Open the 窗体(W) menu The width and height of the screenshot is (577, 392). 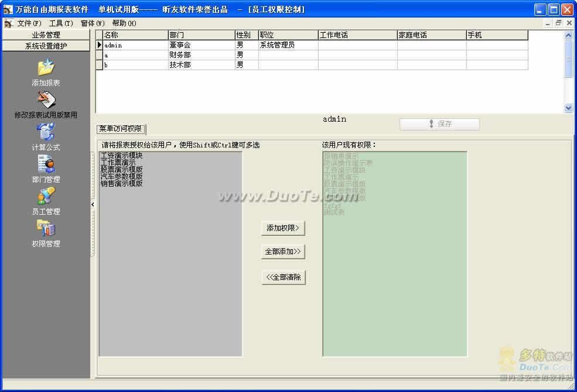[93, 23]
